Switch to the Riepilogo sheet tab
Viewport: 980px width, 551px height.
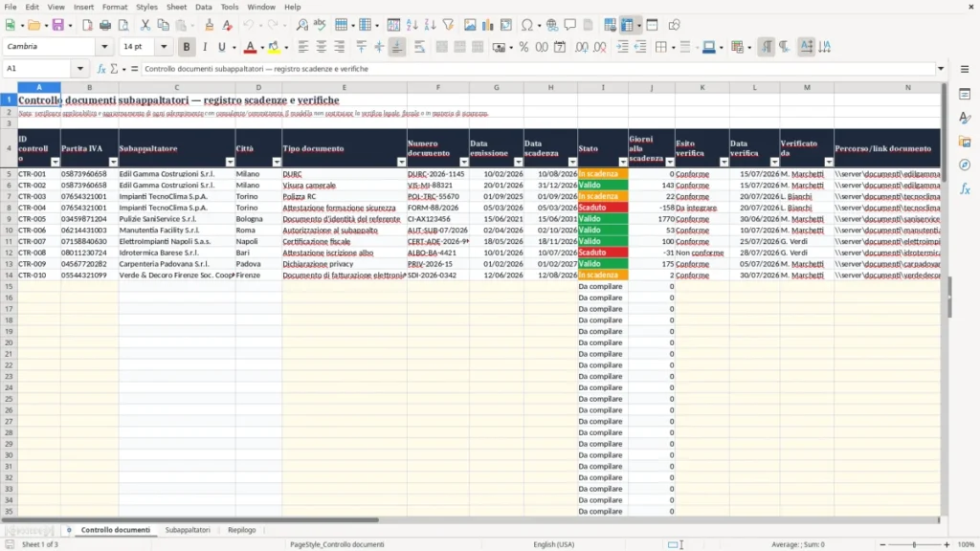[242, 530]
